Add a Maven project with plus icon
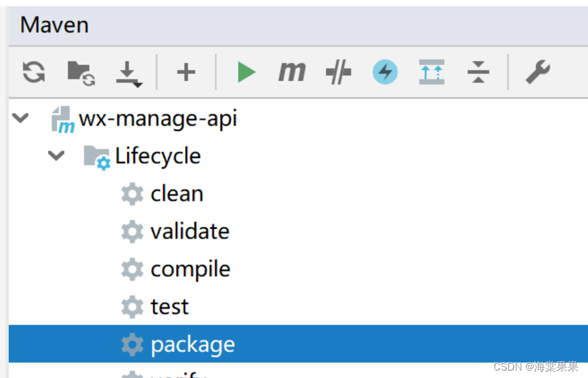Image resolution: width=588 pixels, height=378 pixels. coord(186,72)
